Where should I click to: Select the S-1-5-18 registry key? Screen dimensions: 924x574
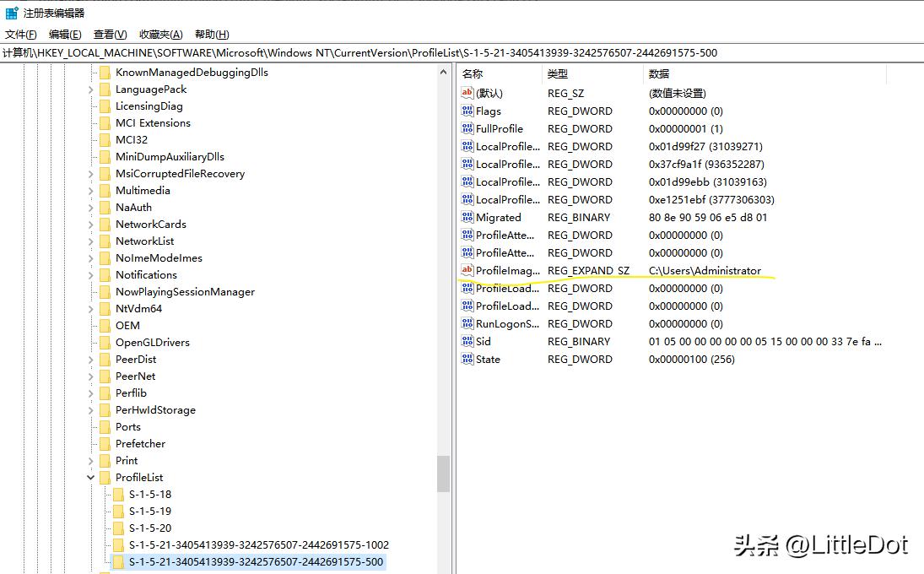tap(150, 494)
